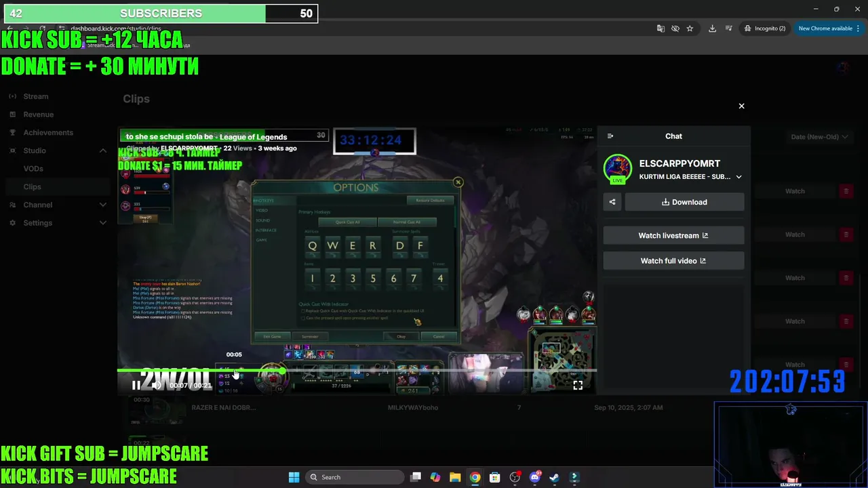
Task: Click New Chrome available update button
Action: pos(825,28)
